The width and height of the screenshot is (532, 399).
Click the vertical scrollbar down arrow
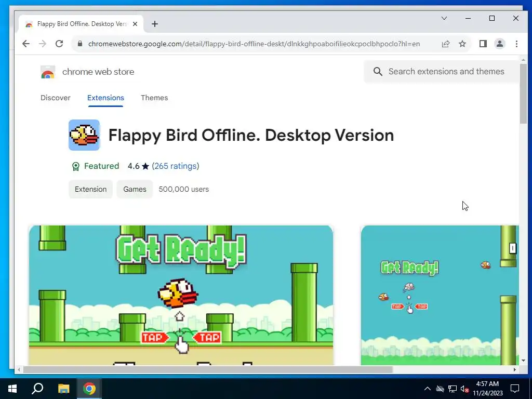click(x=523, y=361)
